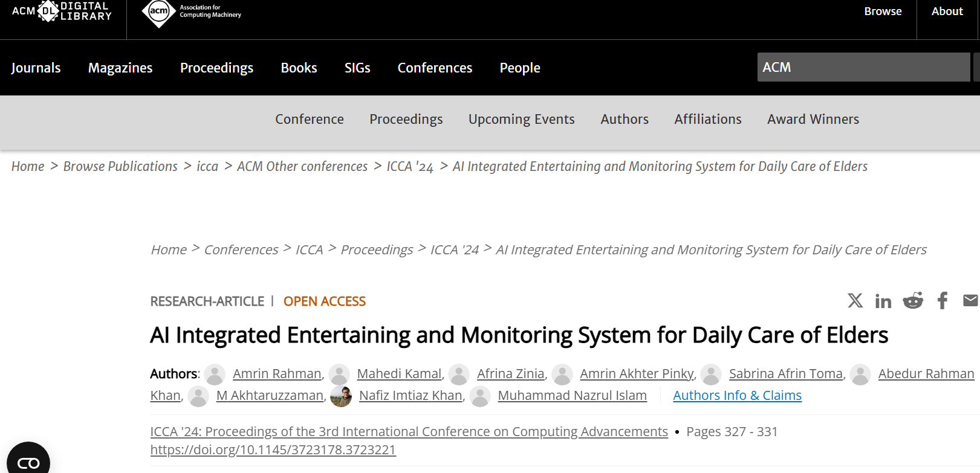Click the Pages 327 - 331 text
This screenshot has height=473, width=980.
pyautogui.click(x=732, y=431)
